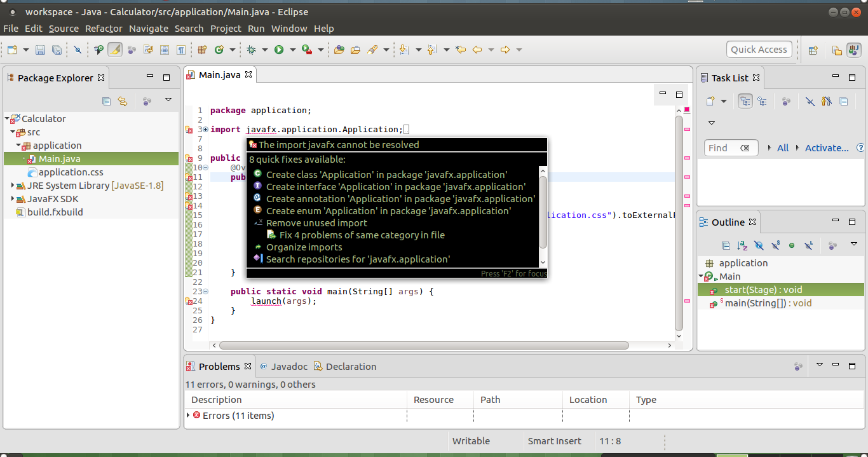Toggle Hide Fields filter in Outline
868x457 pixels.
point(759,245)
